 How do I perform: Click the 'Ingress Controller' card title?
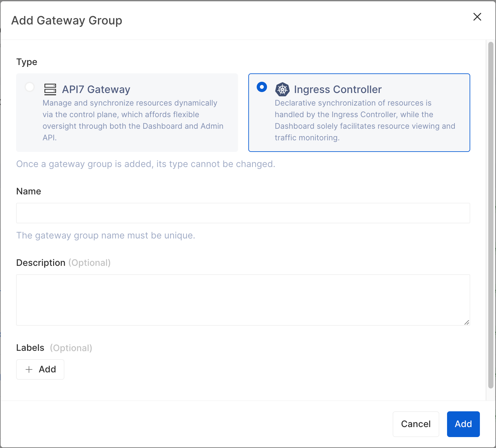(x=338, y=89)
